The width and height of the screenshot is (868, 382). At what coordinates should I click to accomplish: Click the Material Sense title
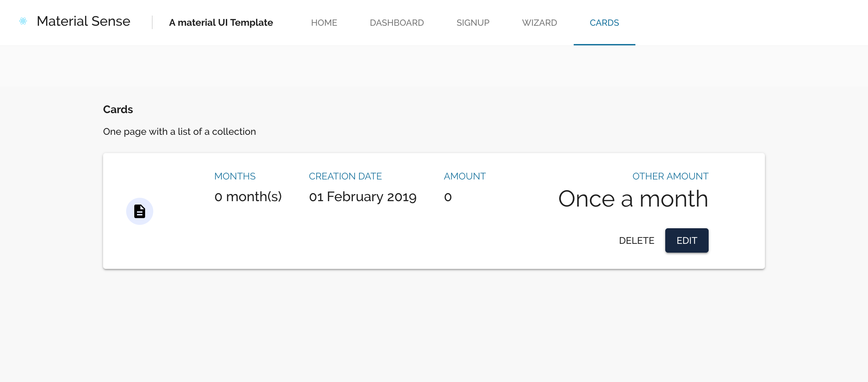pos(83,21)
